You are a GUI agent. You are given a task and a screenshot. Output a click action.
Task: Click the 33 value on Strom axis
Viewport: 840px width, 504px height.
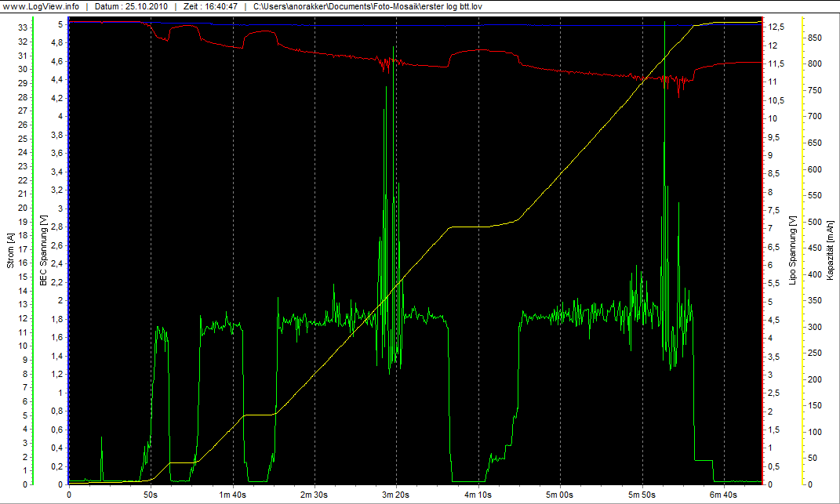tap(23, 27)
